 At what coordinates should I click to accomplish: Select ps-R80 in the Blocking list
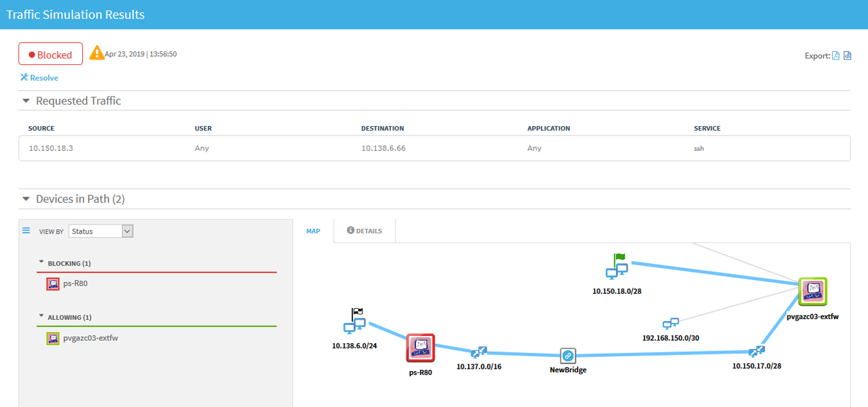tap(76, 284)
